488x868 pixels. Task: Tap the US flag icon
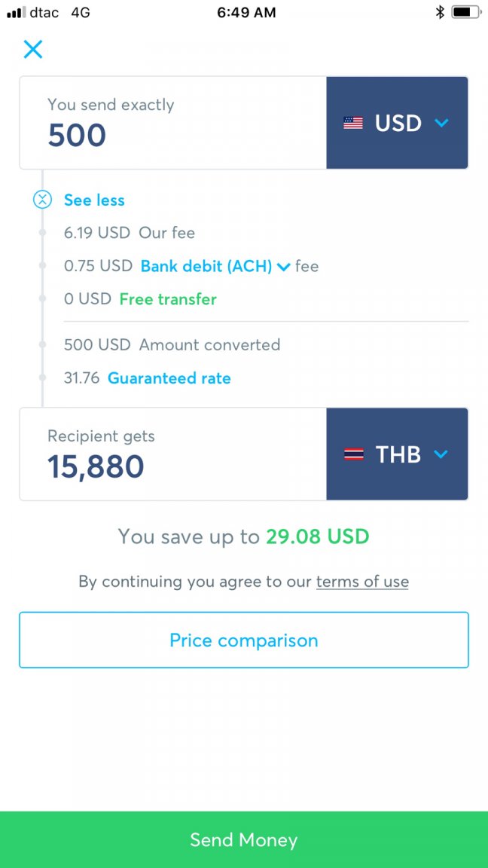pyautogui.click(x=353, y=123)
